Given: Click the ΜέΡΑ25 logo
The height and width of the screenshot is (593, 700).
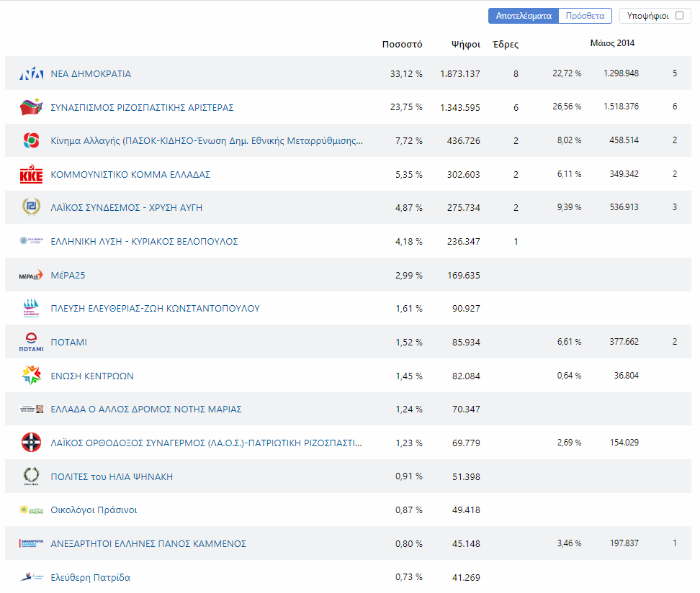Looking at the screenshot, I should pos(31,275).
